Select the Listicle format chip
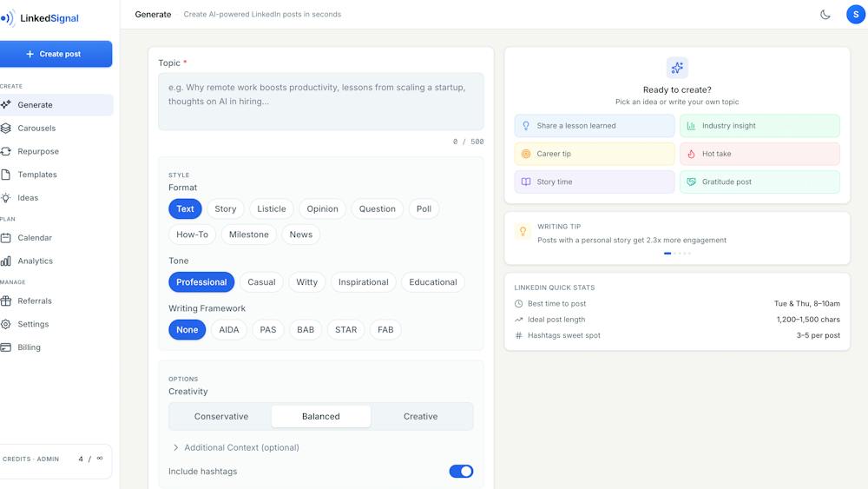The image size is (868, 489). (x=271, y=208)
